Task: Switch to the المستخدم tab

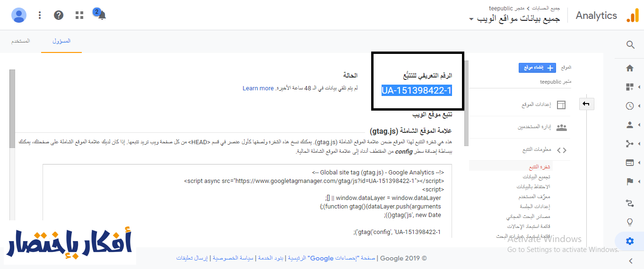Action: (x=20, y=41)
